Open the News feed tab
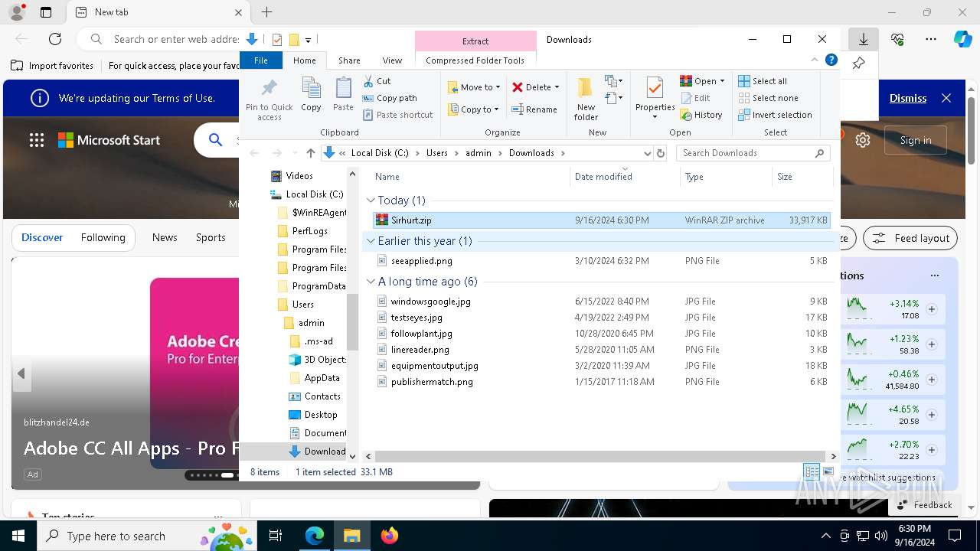The image size is (980, 551). (x=165, y=237)
